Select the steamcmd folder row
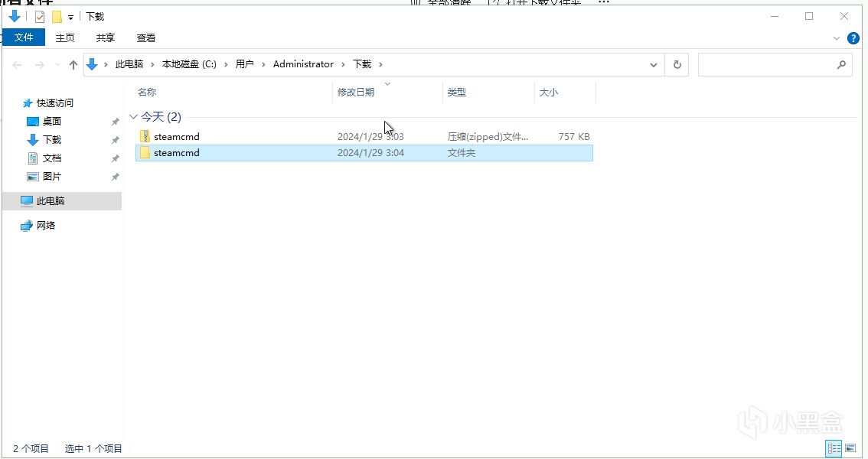Image resolution: width=868 pixels, height=459 pixels. 364,153
